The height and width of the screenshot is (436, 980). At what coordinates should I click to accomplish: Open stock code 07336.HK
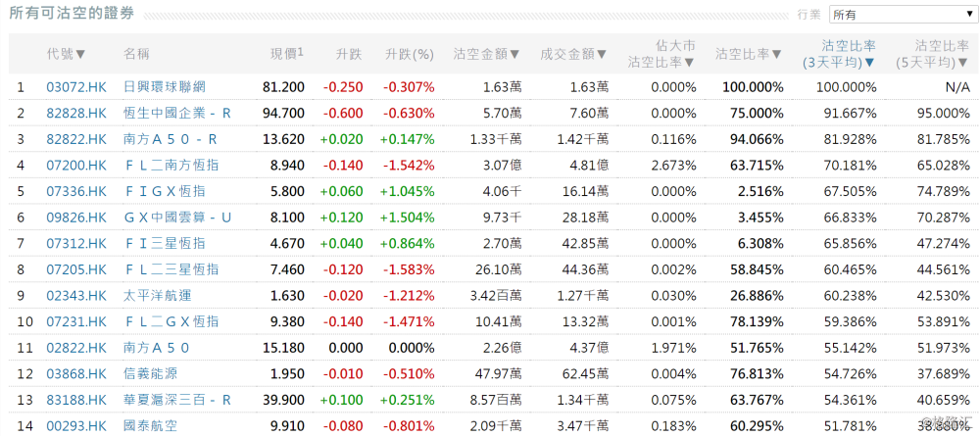coord(76,191)
